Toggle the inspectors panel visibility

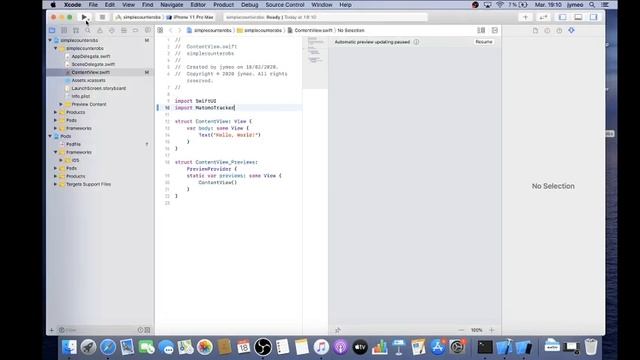coord(594,17)
